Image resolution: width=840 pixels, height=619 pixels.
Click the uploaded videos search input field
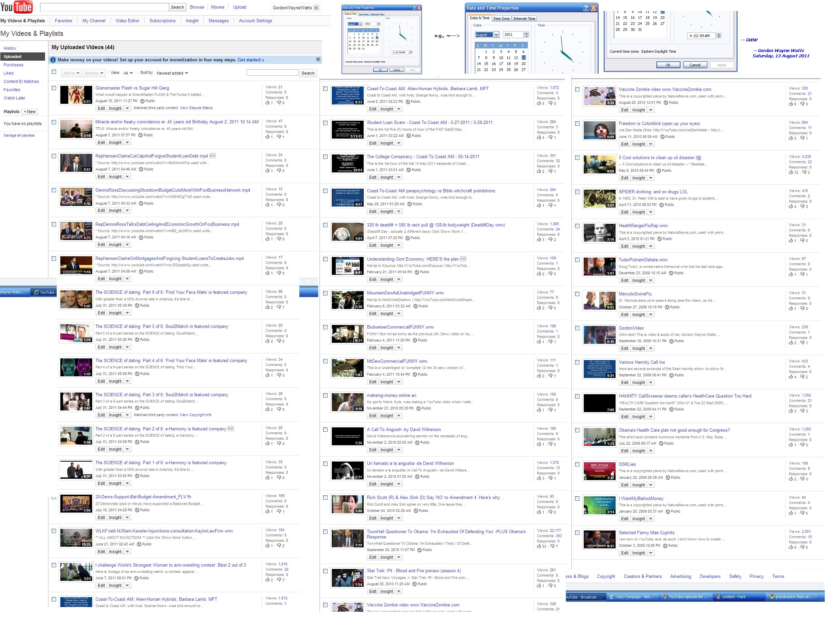click(x=272, y=73)
